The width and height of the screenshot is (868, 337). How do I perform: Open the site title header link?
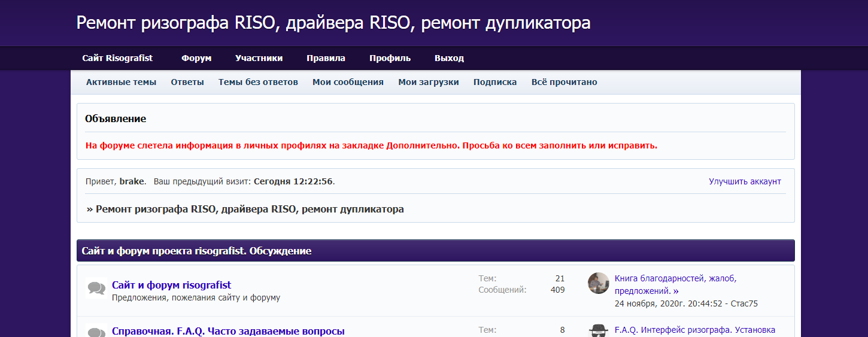coord(333,23)
